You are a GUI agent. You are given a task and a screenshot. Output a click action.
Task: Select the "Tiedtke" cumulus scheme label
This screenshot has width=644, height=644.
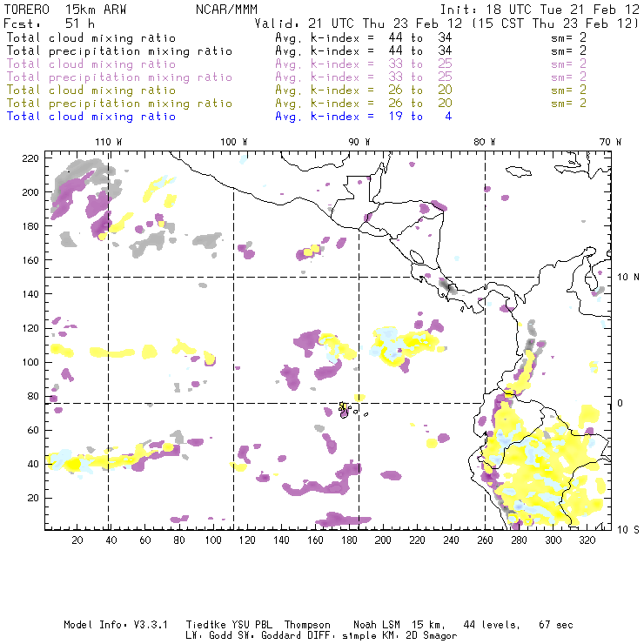point(205,625)
